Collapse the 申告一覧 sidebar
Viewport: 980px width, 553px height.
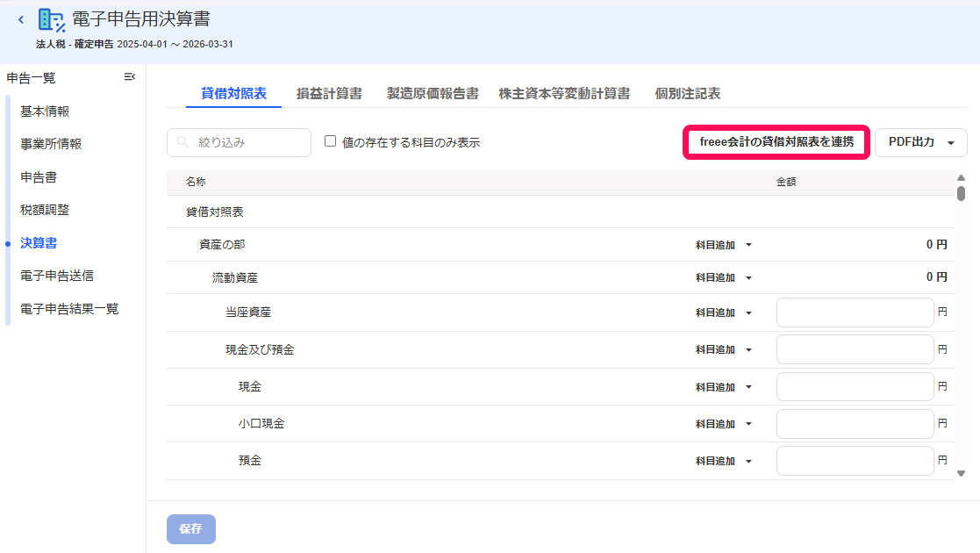tap(129, 77)
